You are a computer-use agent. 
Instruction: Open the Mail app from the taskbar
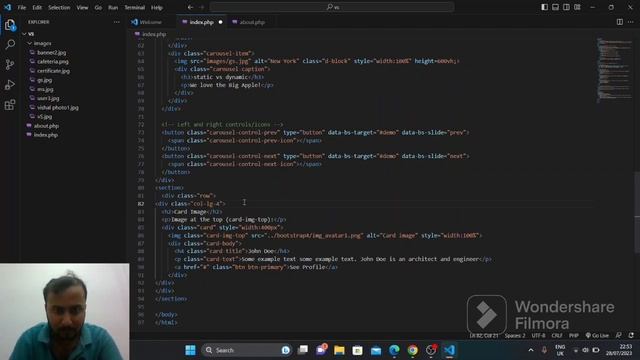pos(376,350)
